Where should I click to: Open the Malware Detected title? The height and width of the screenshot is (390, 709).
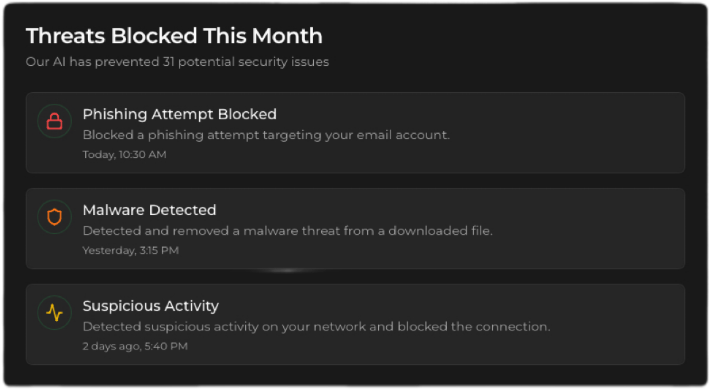point(149,210)
